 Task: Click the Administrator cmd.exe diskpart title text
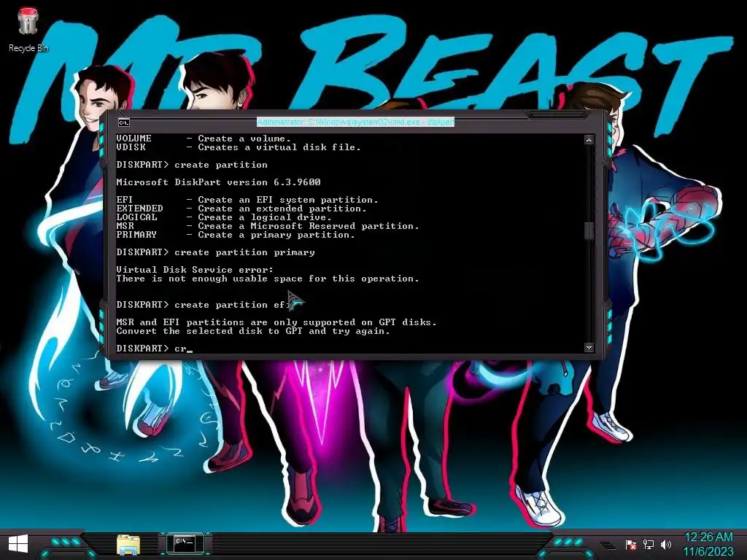[355, 122]
